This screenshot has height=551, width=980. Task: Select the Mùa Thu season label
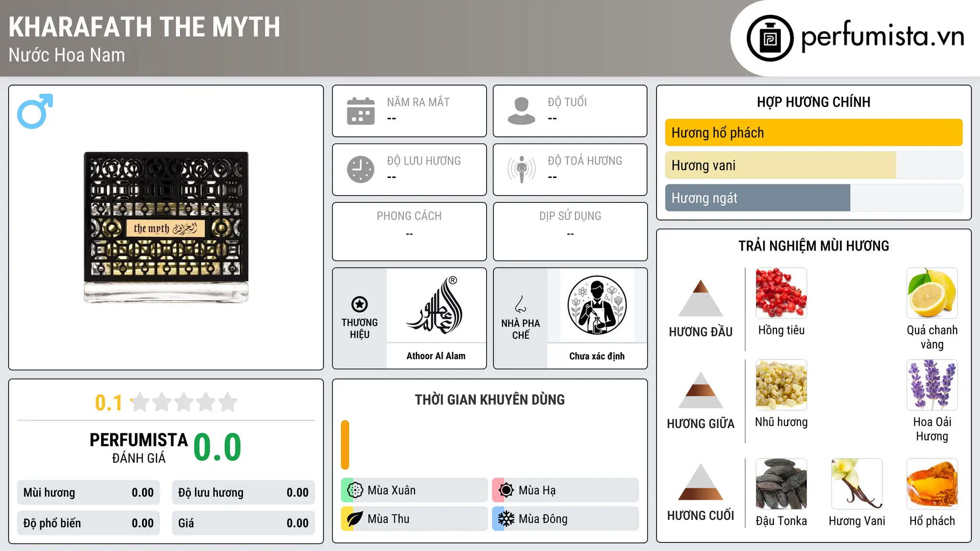pos(389,519)
